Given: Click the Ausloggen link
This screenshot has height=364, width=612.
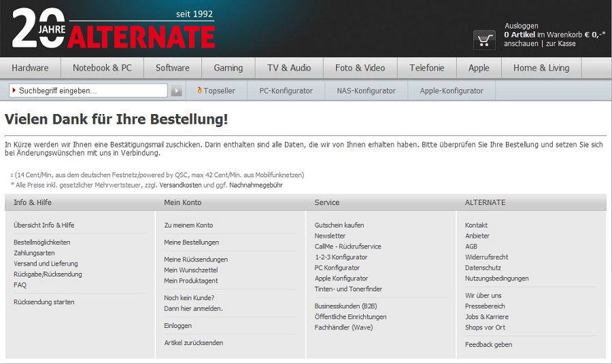Looking at the screenshot, I should coord(522,26).
